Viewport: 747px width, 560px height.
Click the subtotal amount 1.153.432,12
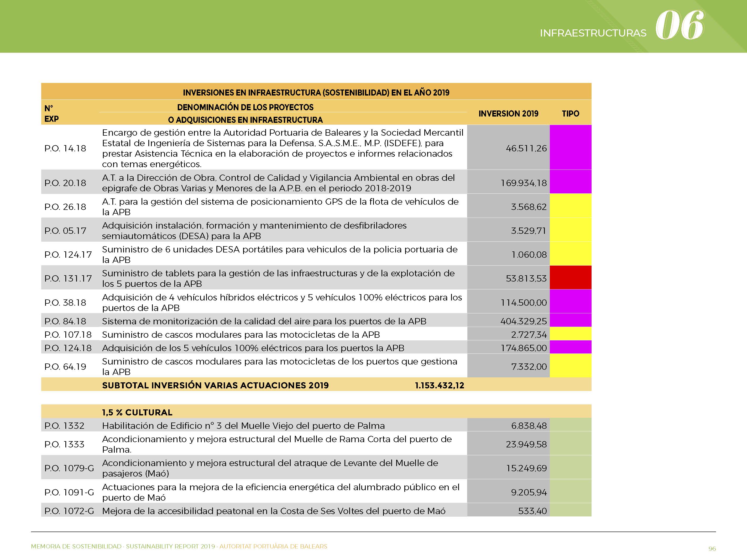[439, 385]
